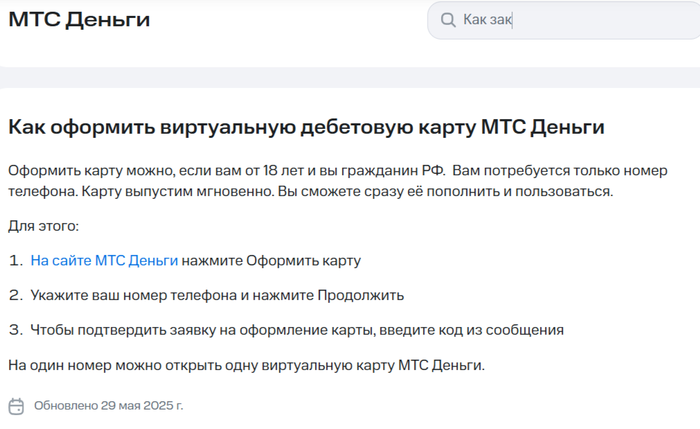Screen dimensions: 700x429
Task: Click the list number "1."
Action: click(15, 260)
